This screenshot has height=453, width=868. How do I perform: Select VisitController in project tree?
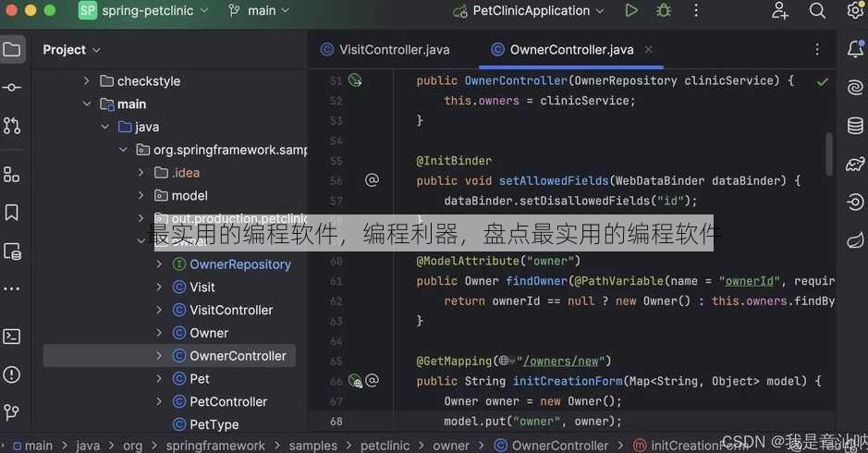pos(231,310)
